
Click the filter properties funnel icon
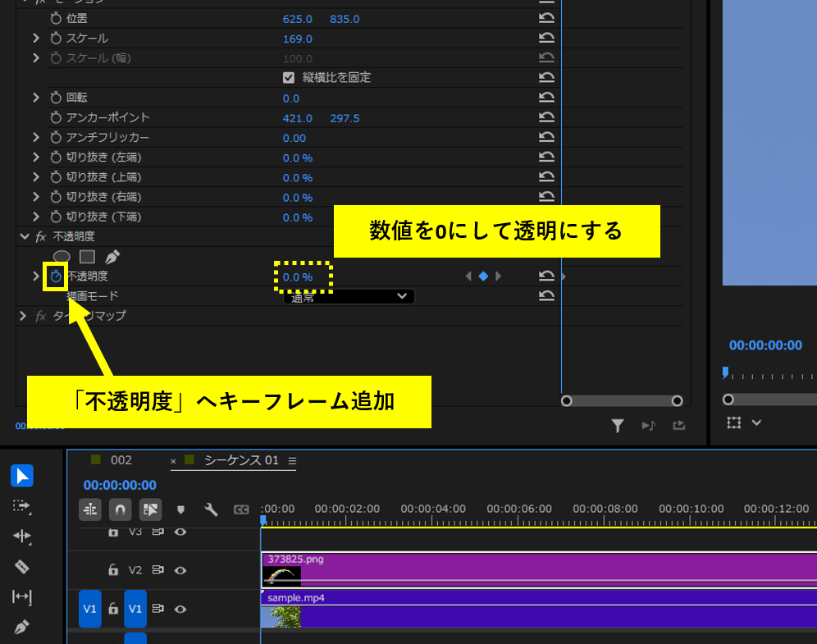[x=618, y=425]
